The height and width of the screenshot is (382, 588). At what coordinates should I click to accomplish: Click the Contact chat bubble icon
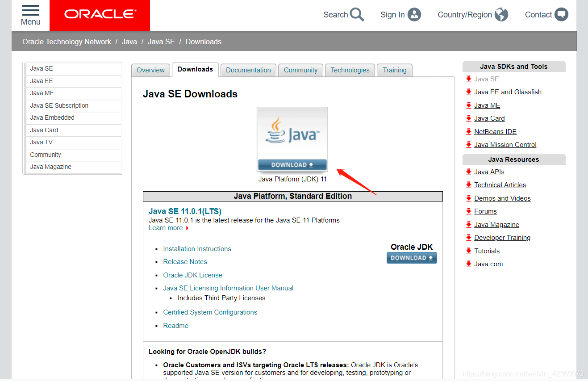(562, 15)
